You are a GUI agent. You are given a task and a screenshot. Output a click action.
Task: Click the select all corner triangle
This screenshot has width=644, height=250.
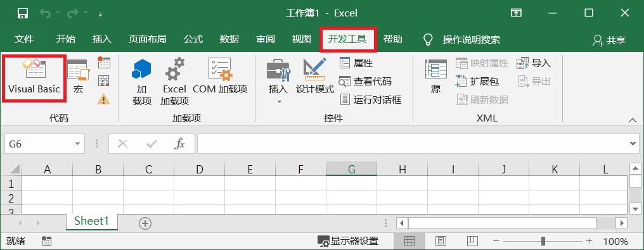15,169
